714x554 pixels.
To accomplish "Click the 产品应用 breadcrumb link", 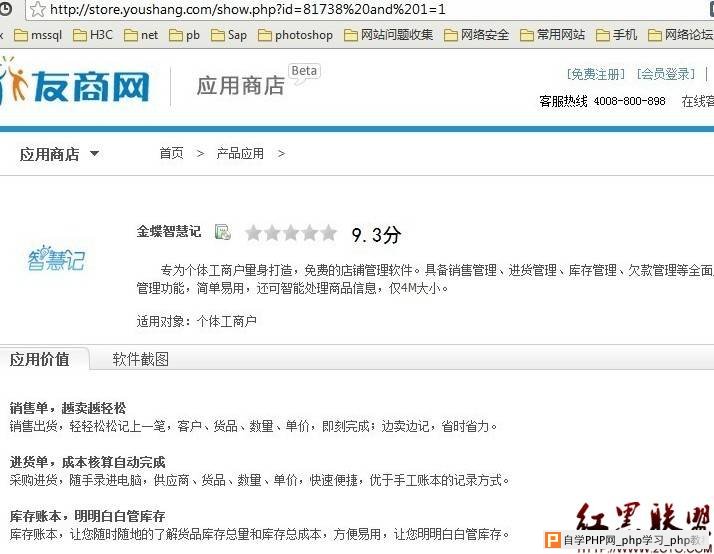I will click(x=240, y=153).
